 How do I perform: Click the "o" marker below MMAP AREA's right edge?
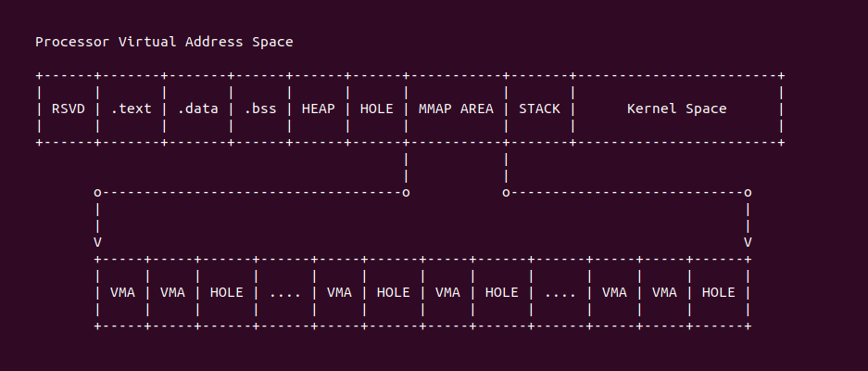(x=506, y=192)
